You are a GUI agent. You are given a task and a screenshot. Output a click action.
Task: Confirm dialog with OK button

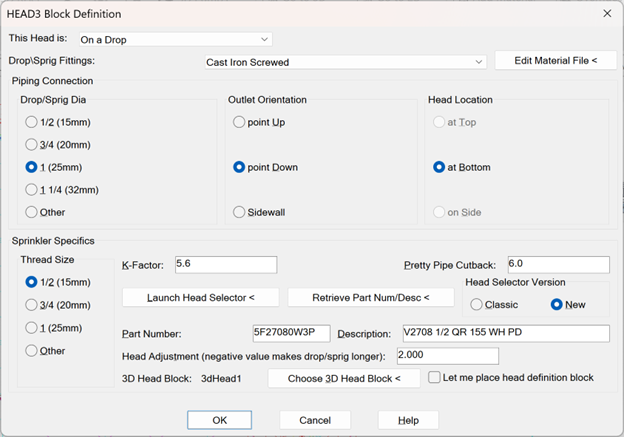220,420
